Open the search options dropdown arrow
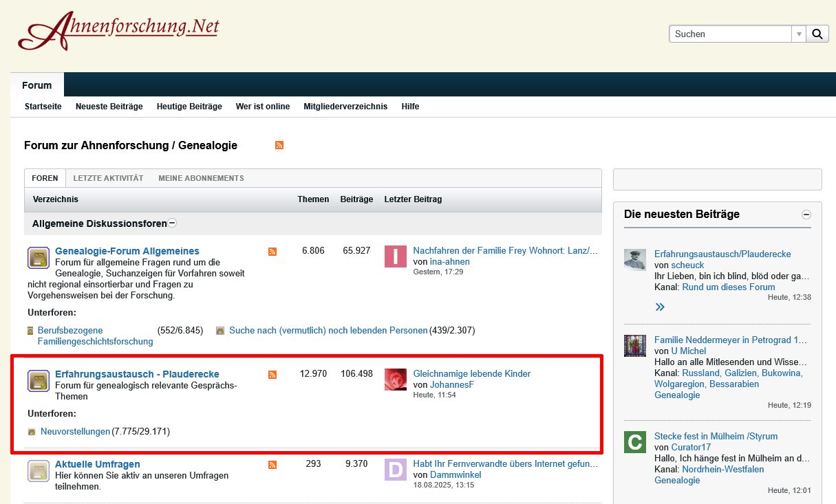Screen dimensions: 836x504 799,34
